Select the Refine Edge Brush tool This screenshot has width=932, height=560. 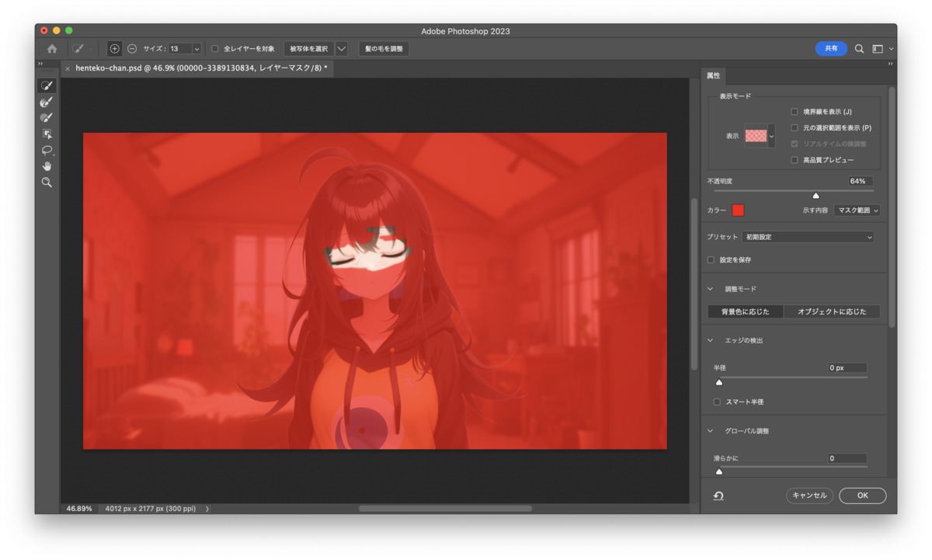pyautogui.click(x=47, y=102)
